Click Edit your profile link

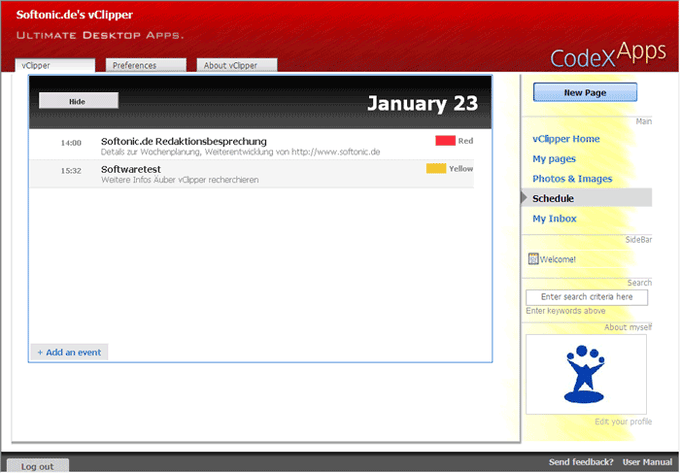[x=623, y=422]
